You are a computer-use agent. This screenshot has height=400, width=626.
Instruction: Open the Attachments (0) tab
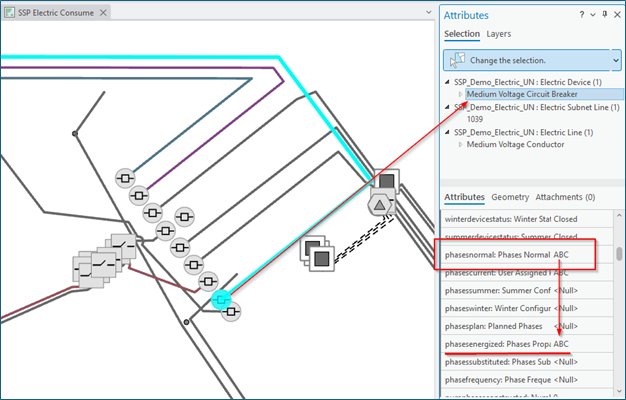pyautogui.click(x=565, y=197)
